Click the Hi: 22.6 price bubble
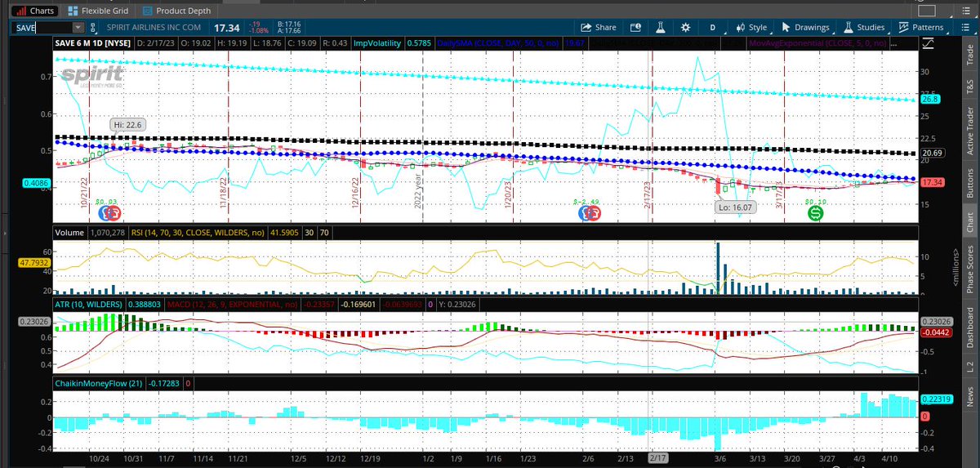The image size is (980, 468). [127, 125]
